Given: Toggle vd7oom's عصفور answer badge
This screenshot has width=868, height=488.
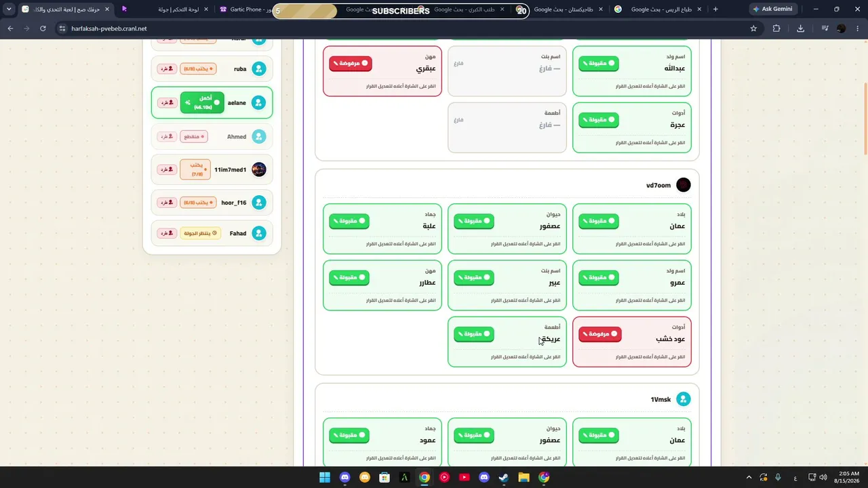Looking at the screenshot, I should click(x=473, y=221).
